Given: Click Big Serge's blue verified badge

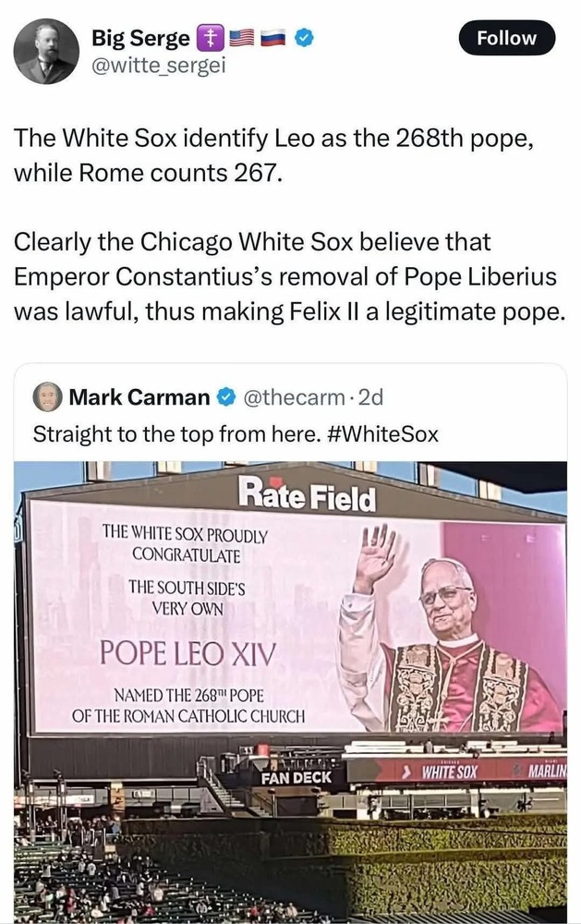Looking at the screenshot, I should (304, 38).
